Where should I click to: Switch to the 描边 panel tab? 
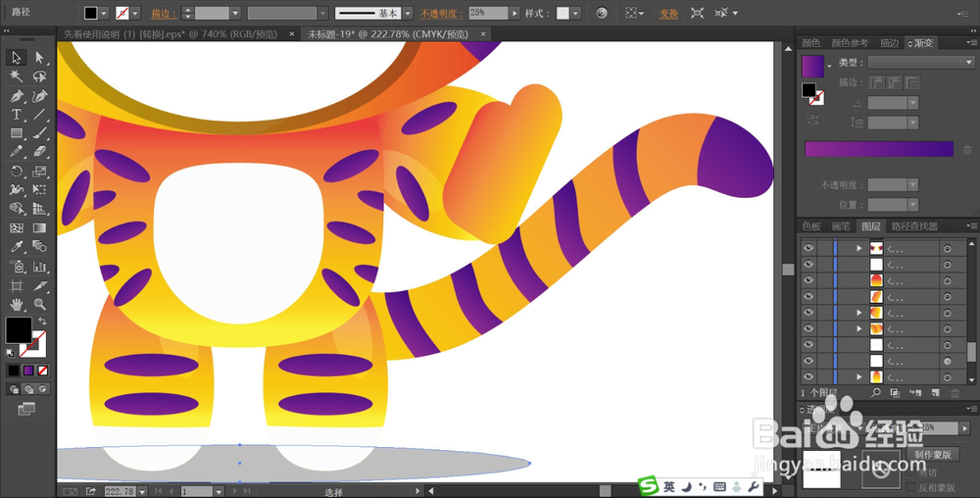pos(889,42)
